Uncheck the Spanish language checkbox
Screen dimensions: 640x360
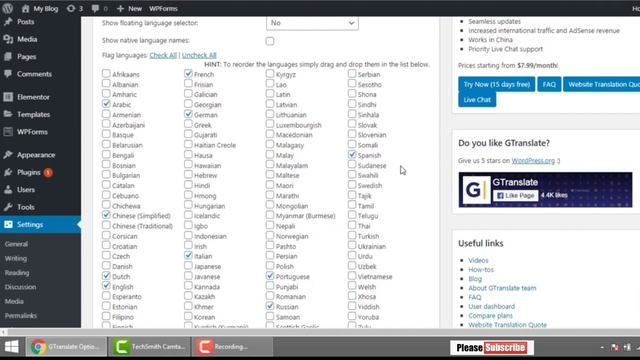tap(352, 154)
